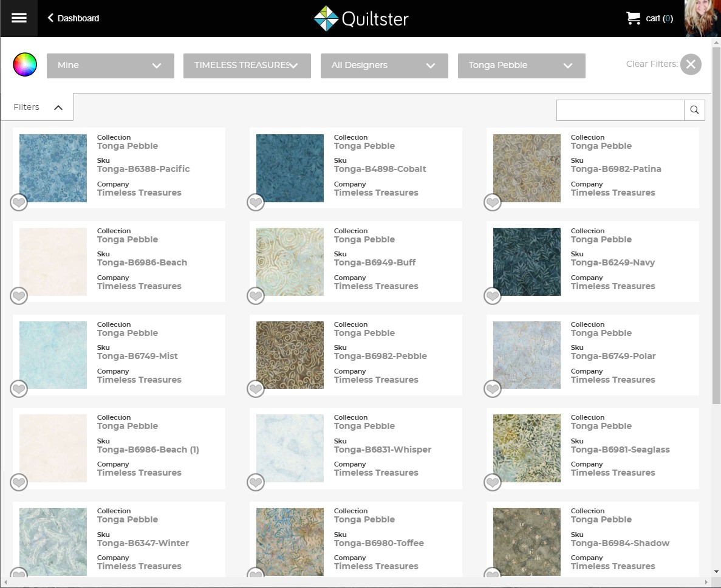This screenshot has height=588, width=721.
Task: Select the Tonga-B6388-Pacific fabric swatch
Action: [53, 168]
